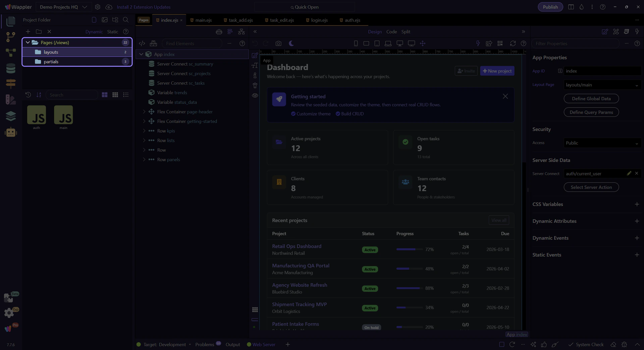Screen dimensions: 644x350
Task: Take a screenshot with the camera icon
Action: click(278, 43)
